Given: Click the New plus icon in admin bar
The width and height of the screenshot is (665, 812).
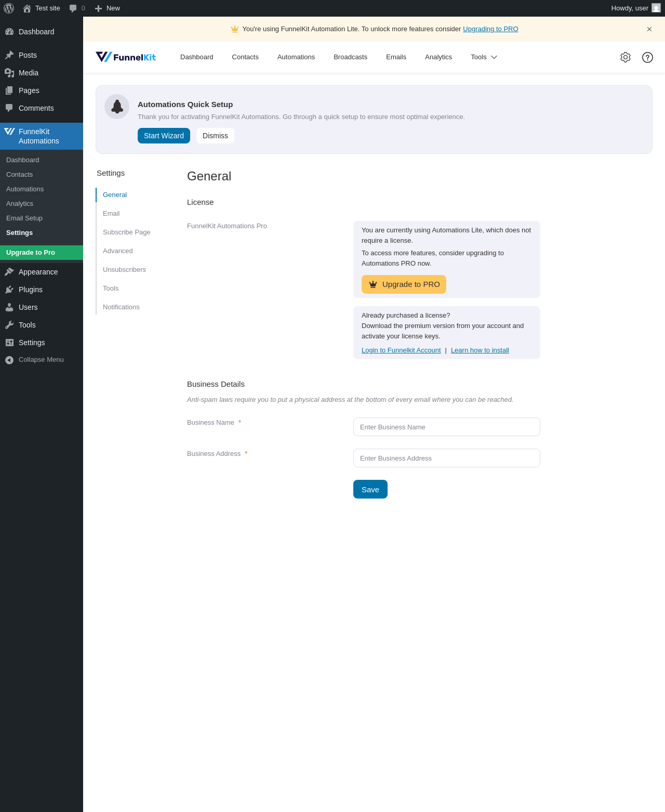Looking at the screenshot, I should pos(98,8).
